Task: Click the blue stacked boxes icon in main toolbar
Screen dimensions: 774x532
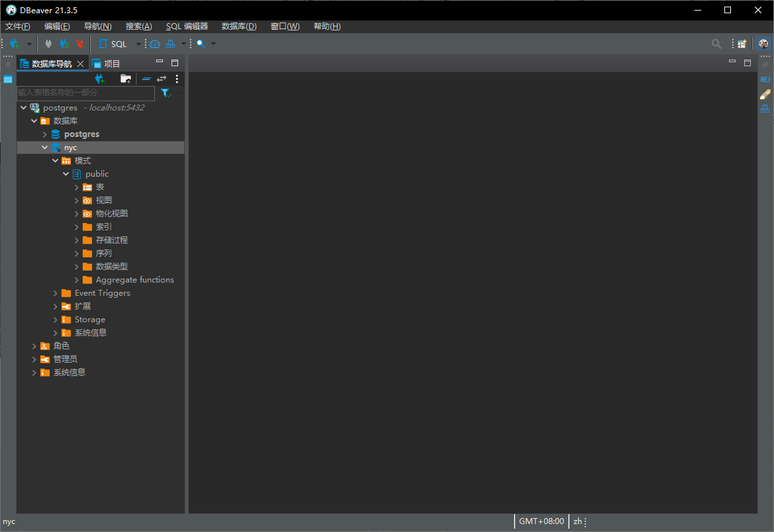Action: tap(171, 44)
